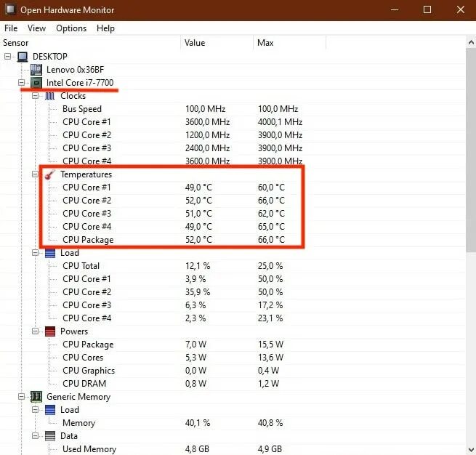Click the 4,8 GB used memory value
This screenshot has height=455, width=476.
click(197, 449)
